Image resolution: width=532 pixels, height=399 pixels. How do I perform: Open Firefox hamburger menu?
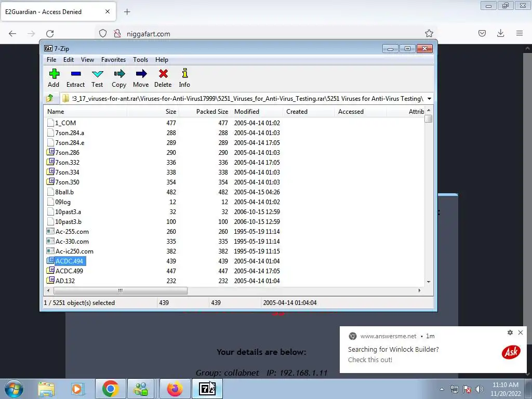tap(520, 33)
